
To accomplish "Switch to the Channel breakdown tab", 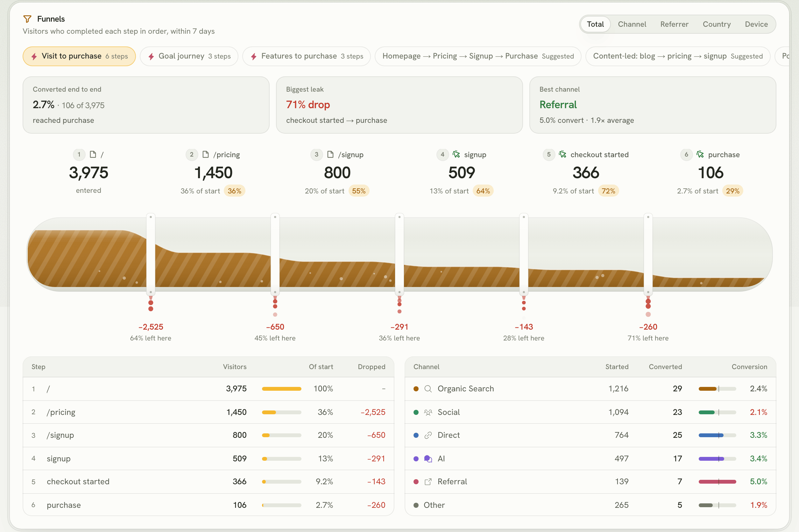I will (632, 24).
